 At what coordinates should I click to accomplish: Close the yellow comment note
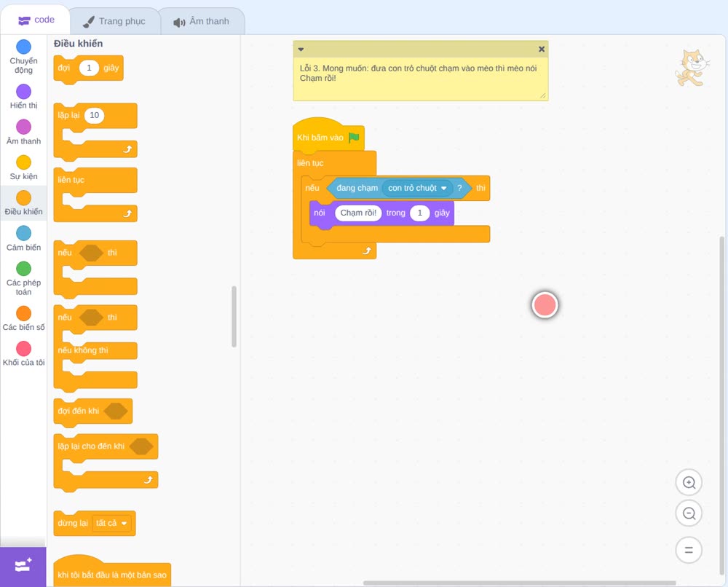coord(542,50)
